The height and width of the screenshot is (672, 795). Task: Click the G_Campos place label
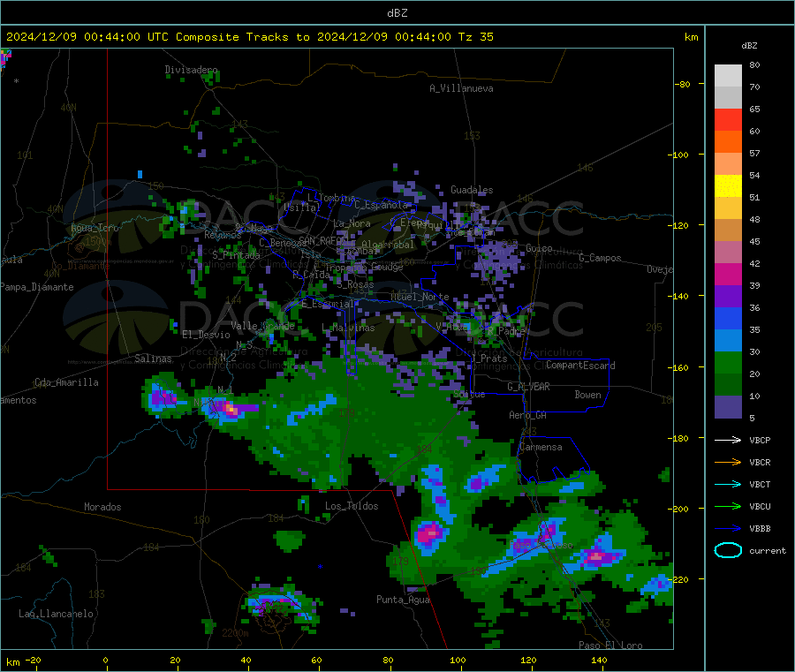(x=601, y=258)
